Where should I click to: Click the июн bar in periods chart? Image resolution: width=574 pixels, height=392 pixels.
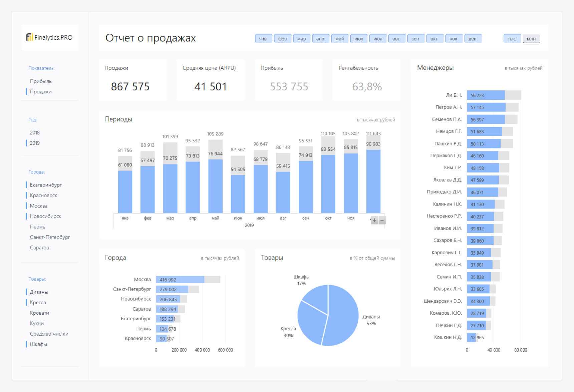tap(238, 194)
